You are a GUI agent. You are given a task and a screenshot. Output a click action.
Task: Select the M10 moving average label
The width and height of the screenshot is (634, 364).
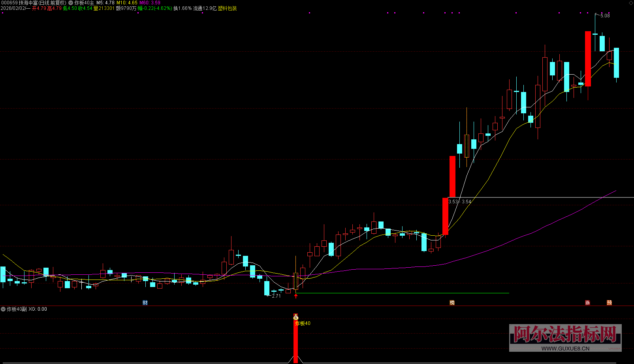127,3
